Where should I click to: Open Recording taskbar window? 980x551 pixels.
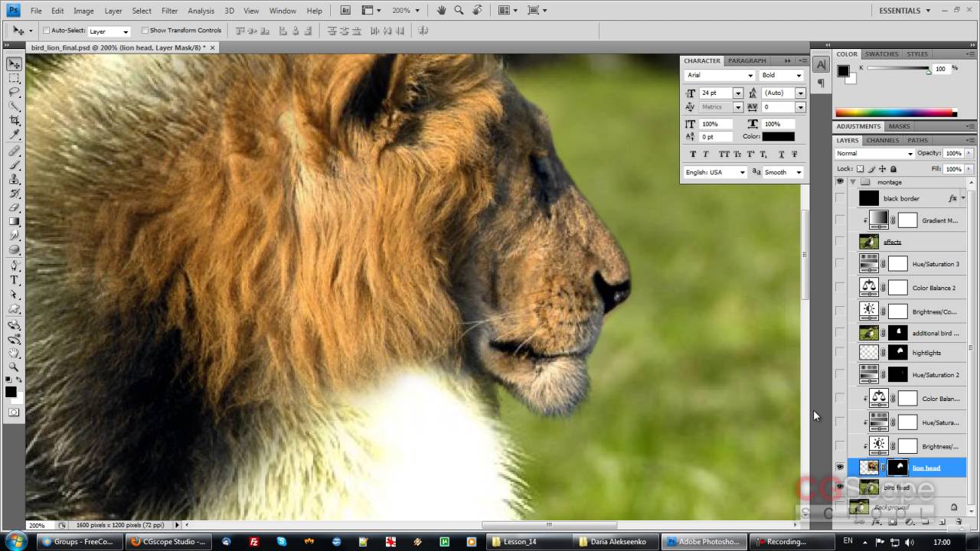tap(792, 541)
